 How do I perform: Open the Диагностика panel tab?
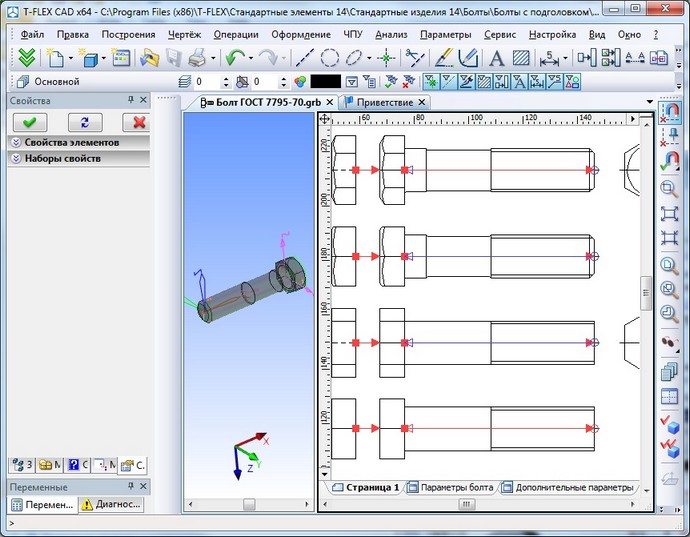pos(113,504)
